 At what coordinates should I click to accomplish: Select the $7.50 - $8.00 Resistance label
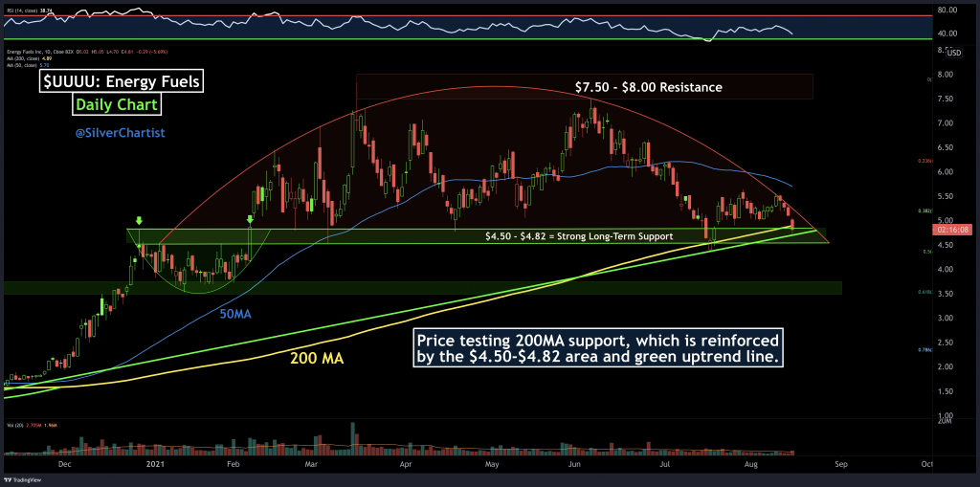coord(650,87)
